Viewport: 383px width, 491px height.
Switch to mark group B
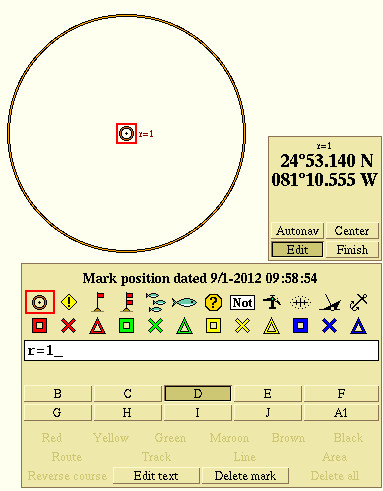click(58, 393)
